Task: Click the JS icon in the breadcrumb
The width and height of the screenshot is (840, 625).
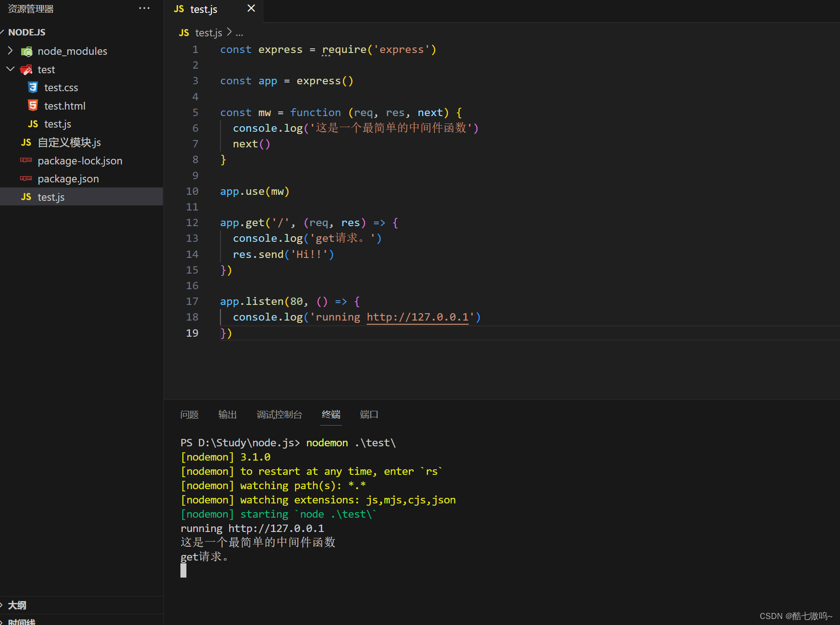Action: point(184,33)
